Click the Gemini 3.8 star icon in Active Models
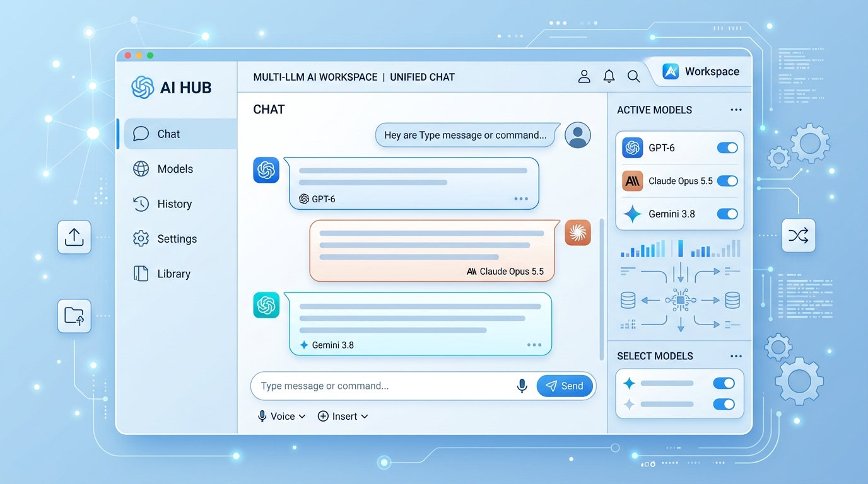This screenshot has width=868, height=484. (x=633, y=214)
